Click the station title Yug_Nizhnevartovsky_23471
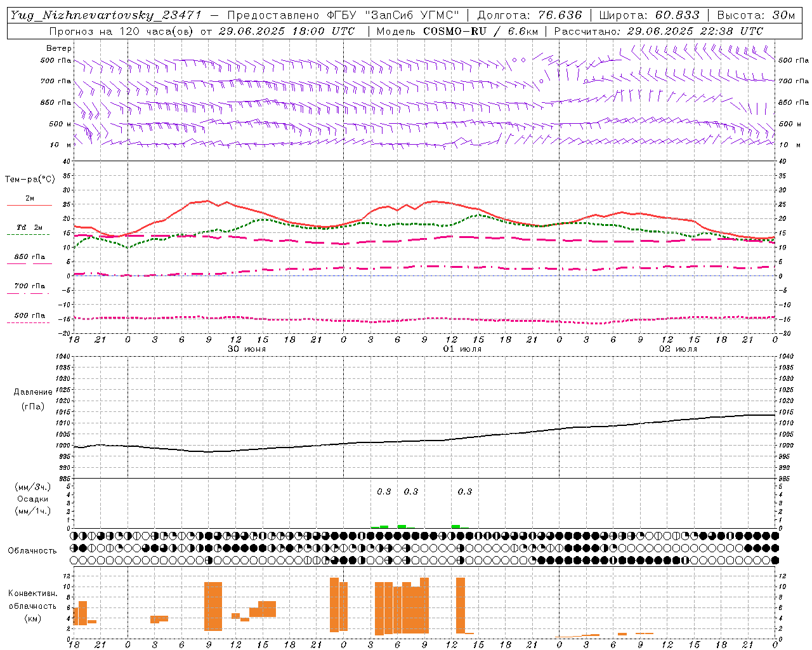Viewport: 812px width, 650px height. click(x=106, y=15)
